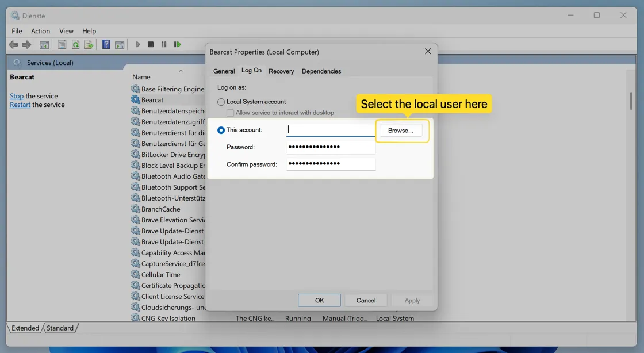Toggle the show/hide console tree toolbar icon
The height and width of the screenshot is (353, 644).
(x=44, y=44)
